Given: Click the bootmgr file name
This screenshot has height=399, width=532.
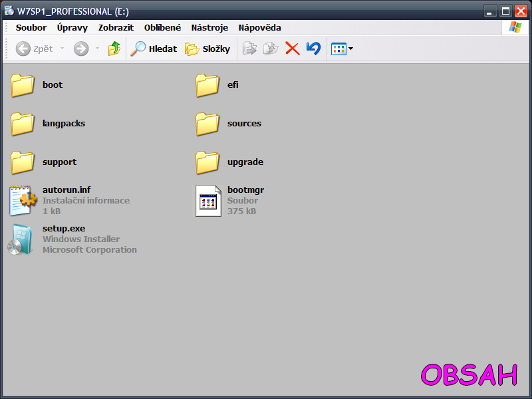Looking at the screenshot, I should point(245,190).
